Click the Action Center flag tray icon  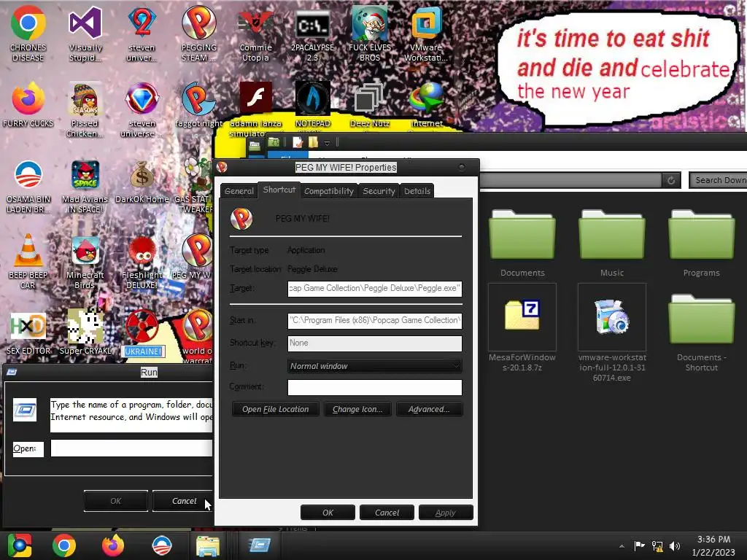[639, 545]
